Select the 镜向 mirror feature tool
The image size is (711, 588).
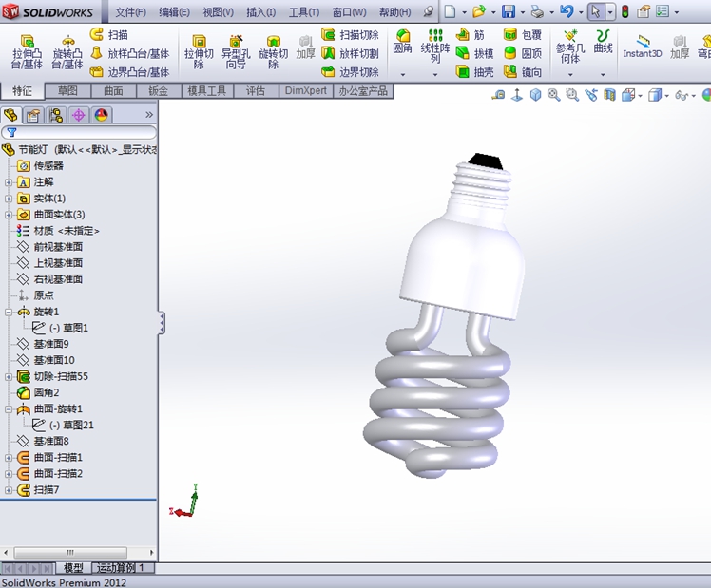[522, 72]
